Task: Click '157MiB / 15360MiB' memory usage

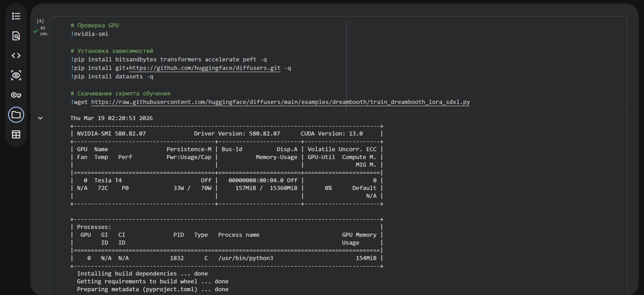Action: point(266,188)
